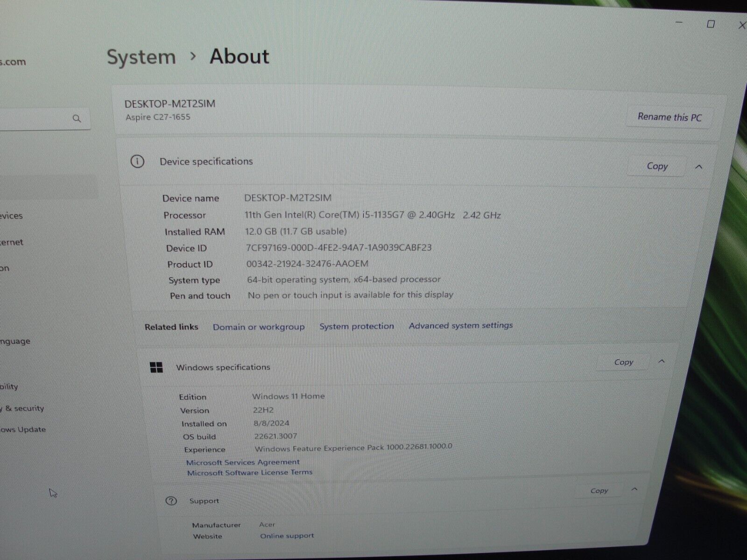Viewport: 747px width, 560px height.
Task: Select the version 22H2 value
Action: (263, 410)
